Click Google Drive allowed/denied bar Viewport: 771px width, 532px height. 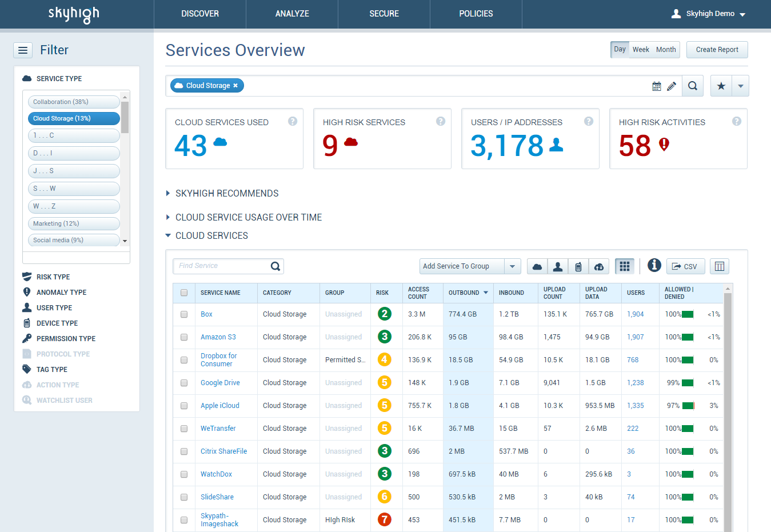688,383
